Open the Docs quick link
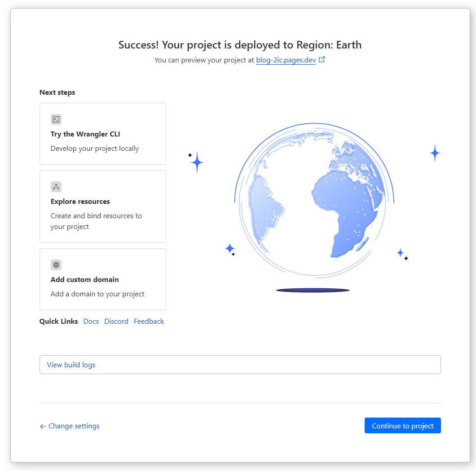Viewport: 476px width, 471px height. click(91, 321)
